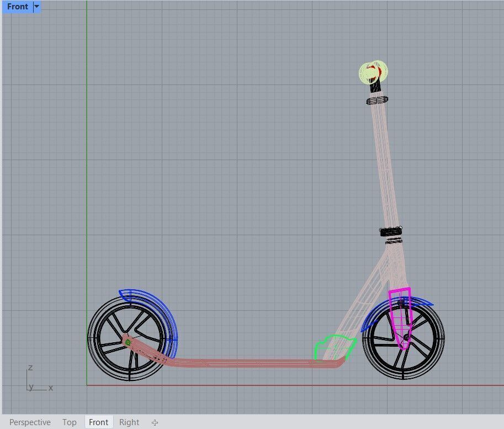Click the Front viewport title label
Viewport: 504px width, 429px height.
point(18,7)
